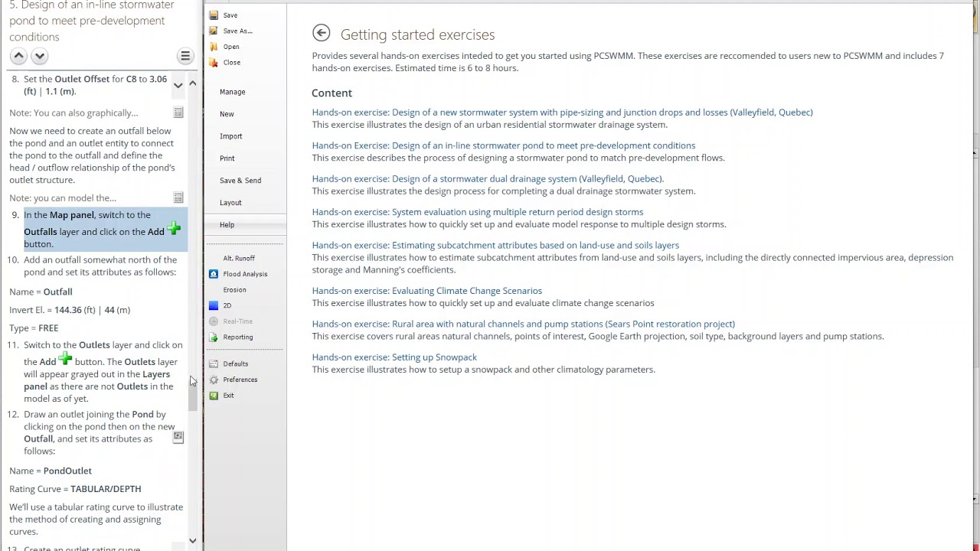Click the 'Name = PondOutlet' line
The image size is (980, 551).
[x=51, y=471]
